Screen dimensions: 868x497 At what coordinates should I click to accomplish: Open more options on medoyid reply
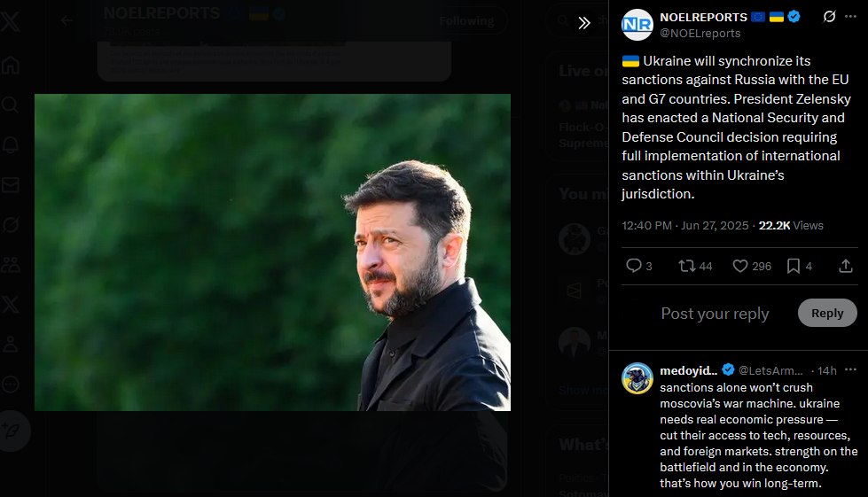pyautogui.click(x=851, y=369)
